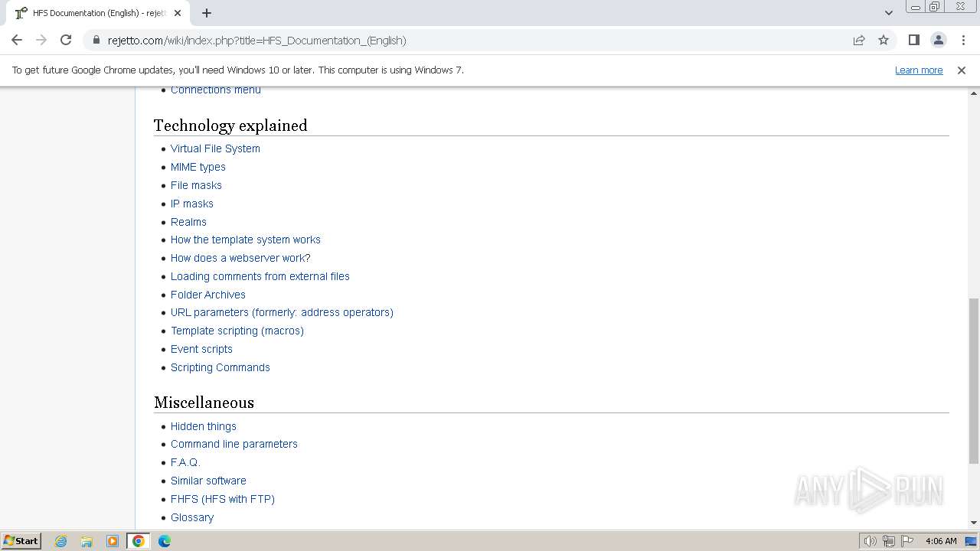Open the Hidden things link

(203, 426)
